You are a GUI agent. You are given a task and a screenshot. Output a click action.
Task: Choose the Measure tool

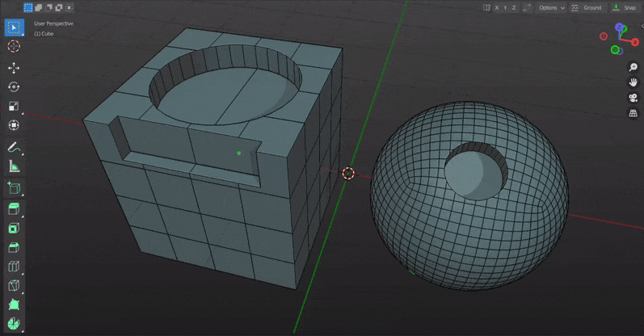tap(14, 166)
